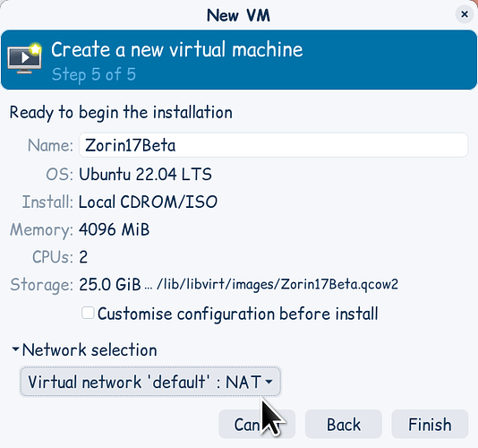The height and width of the screenshot is (448, 478).
Task: Cancel the VM creation
Action: tap(257, 424)
